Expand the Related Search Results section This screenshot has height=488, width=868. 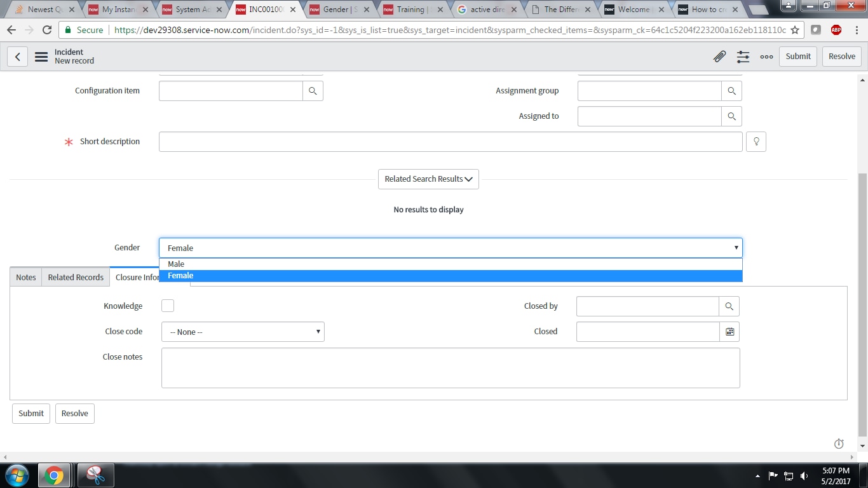pyautogui.click(x=428, y=179)
